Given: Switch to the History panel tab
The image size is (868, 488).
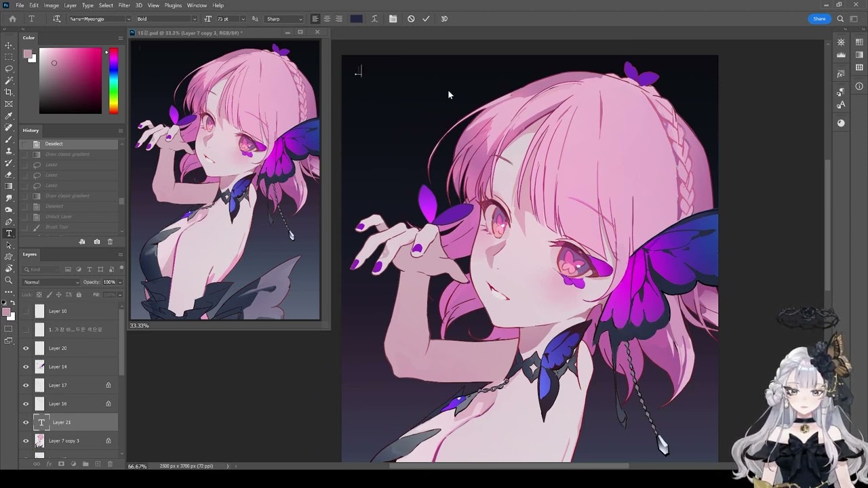Looking at the screenshot, I should tap(31, 130).
